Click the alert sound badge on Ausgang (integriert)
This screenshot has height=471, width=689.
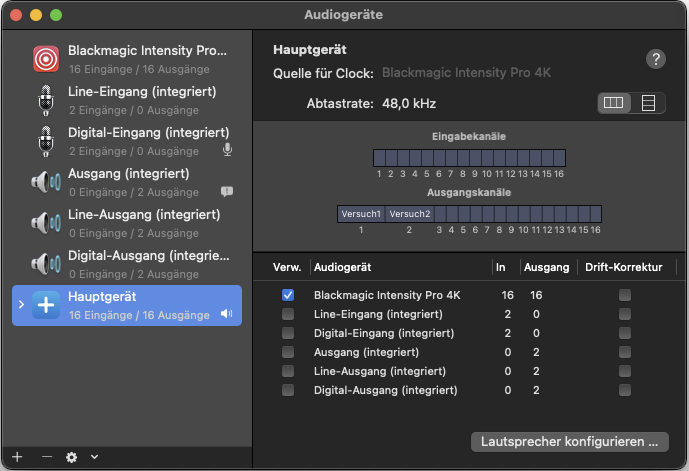tap(227, 192)
